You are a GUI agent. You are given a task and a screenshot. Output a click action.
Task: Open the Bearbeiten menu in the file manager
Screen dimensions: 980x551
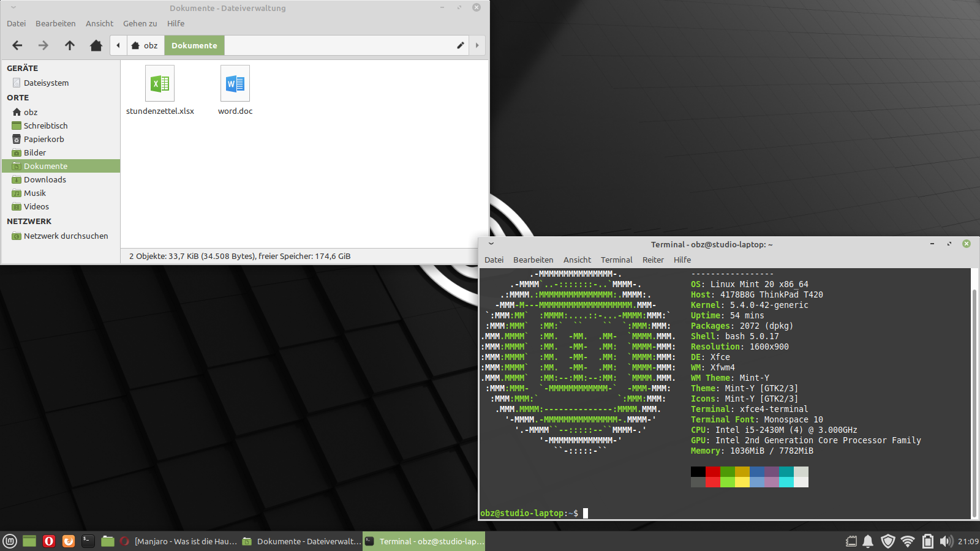click(56, 23)
